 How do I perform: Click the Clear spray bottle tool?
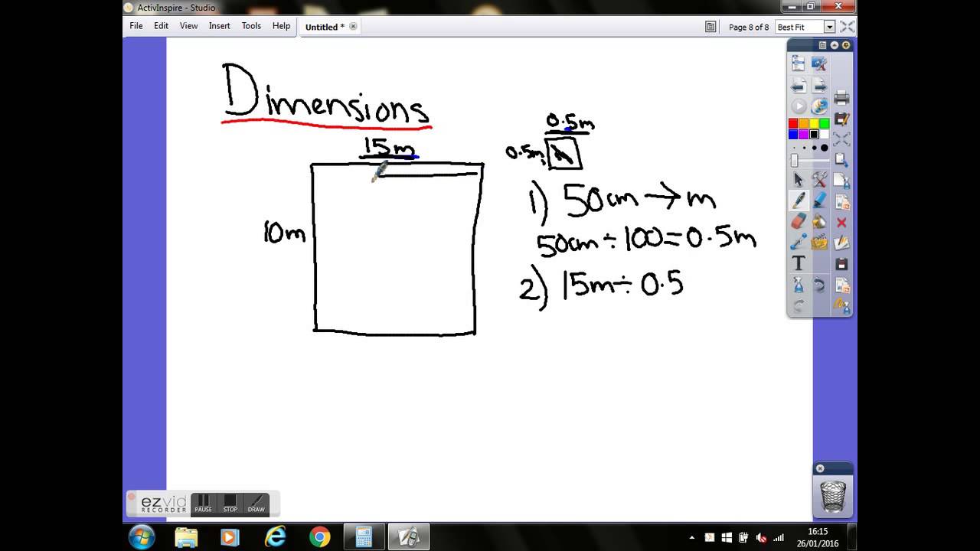(x=798, y=285)
